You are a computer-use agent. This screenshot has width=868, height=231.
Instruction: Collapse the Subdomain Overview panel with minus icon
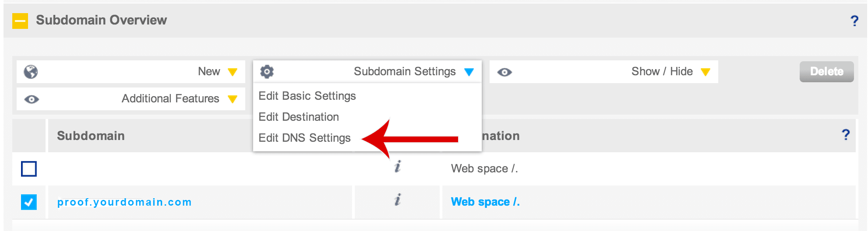point(20,21)
